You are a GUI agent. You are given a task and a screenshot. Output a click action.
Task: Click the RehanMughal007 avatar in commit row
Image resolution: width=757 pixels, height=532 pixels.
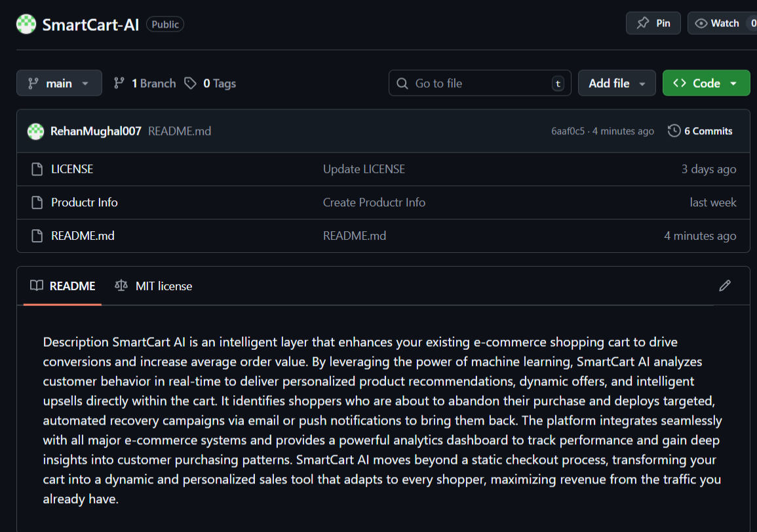point(35,131)
